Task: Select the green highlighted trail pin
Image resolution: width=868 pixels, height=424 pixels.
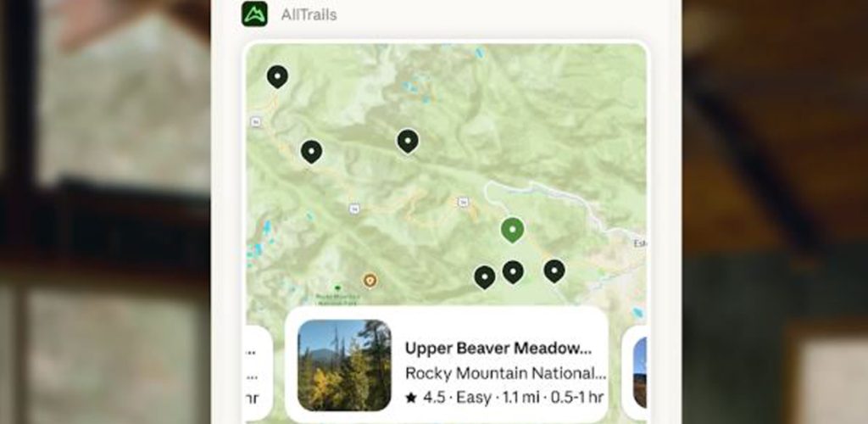Action: (x=513, y=231)
